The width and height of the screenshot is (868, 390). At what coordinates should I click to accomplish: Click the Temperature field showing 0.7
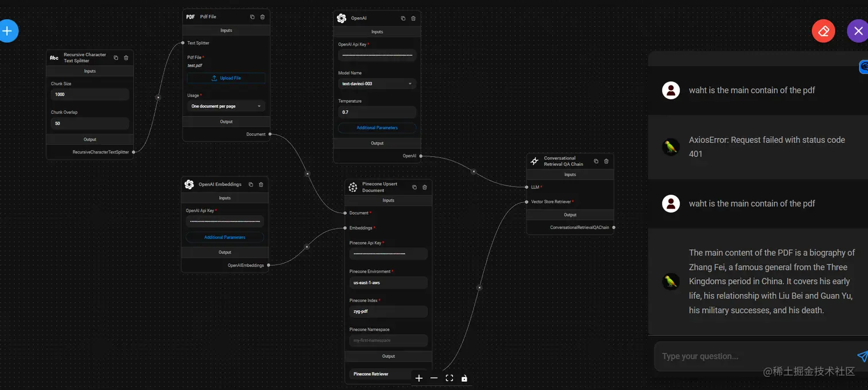click(377, 112)
